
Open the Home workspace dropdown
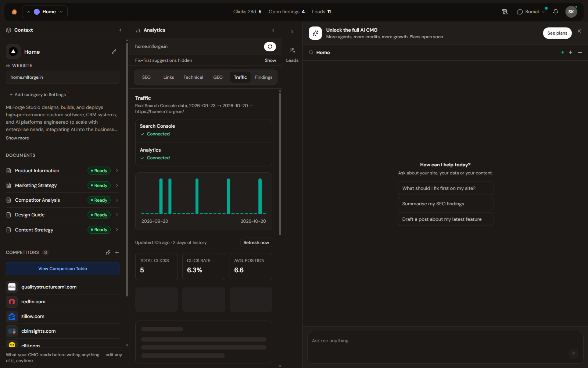[45, 12]
